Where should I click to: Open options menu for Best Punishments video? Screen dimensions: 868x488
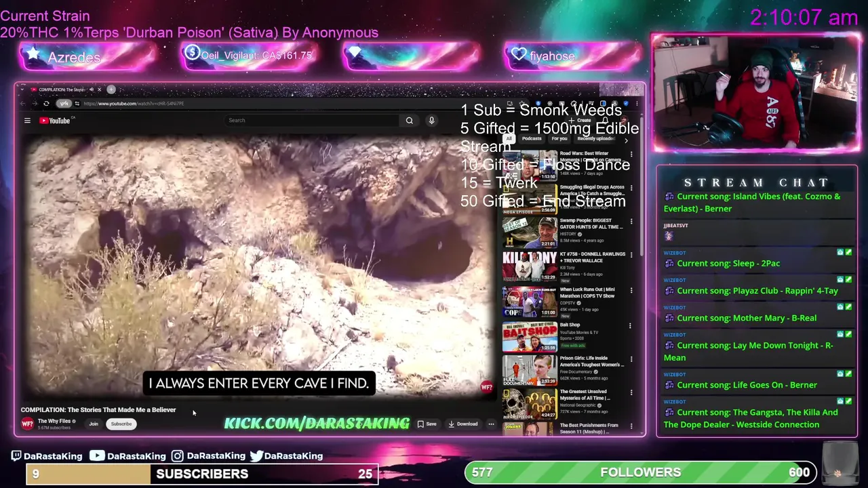tap(631, 426)
